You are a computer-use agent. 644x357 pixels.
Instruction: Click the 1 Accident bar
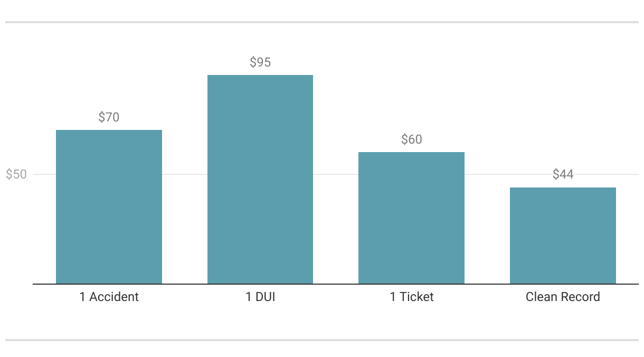pyautogui.click(x=109, y=206)
